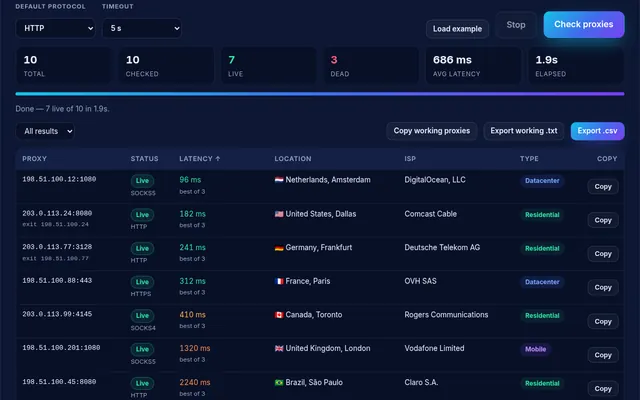The width and height of the screenshot is (640, 400).
Task: Click the Datacenter tag for OVH SAS
Action: point(542,282)
